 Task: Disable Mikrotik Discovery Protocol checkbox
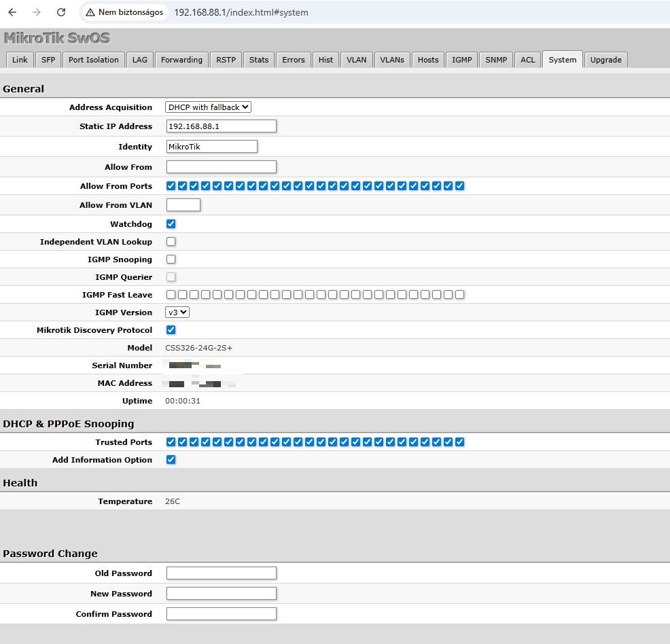coord(171,329)
